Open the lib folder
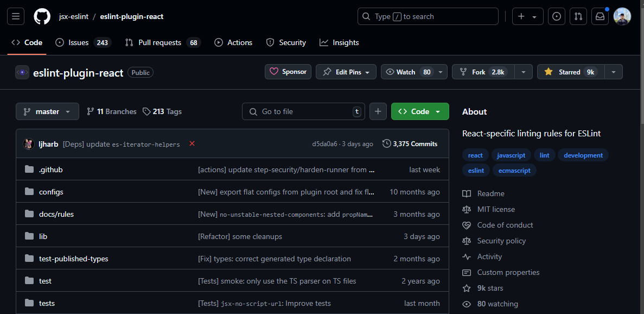644x314 pixels. [x=43, y=236]
